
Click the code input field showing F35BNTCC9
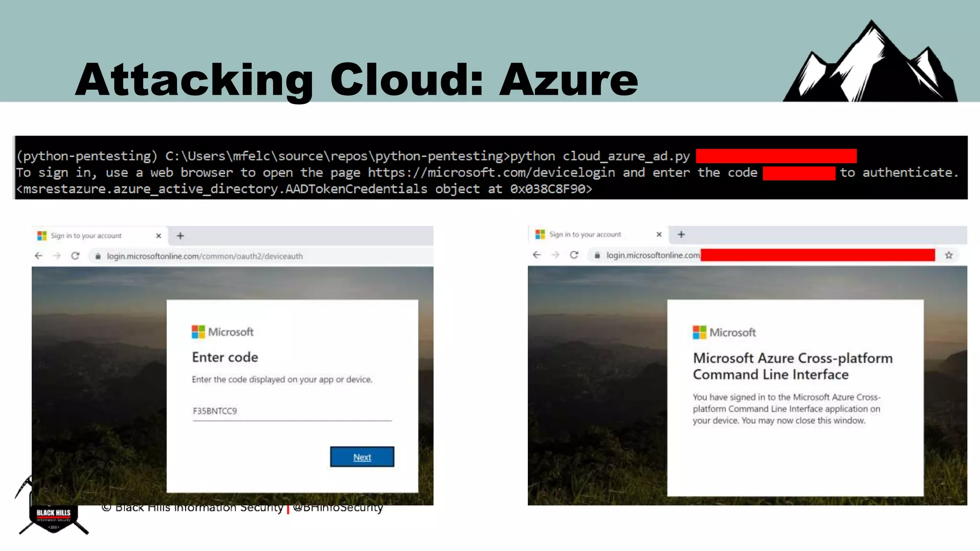(x=292, y=411)
